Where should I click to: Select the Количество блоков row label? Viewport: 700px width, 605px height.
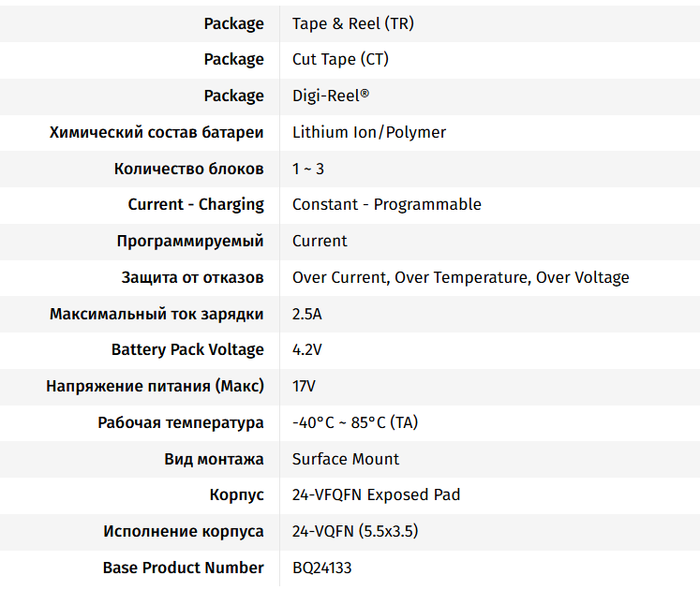tap(188, 169)
